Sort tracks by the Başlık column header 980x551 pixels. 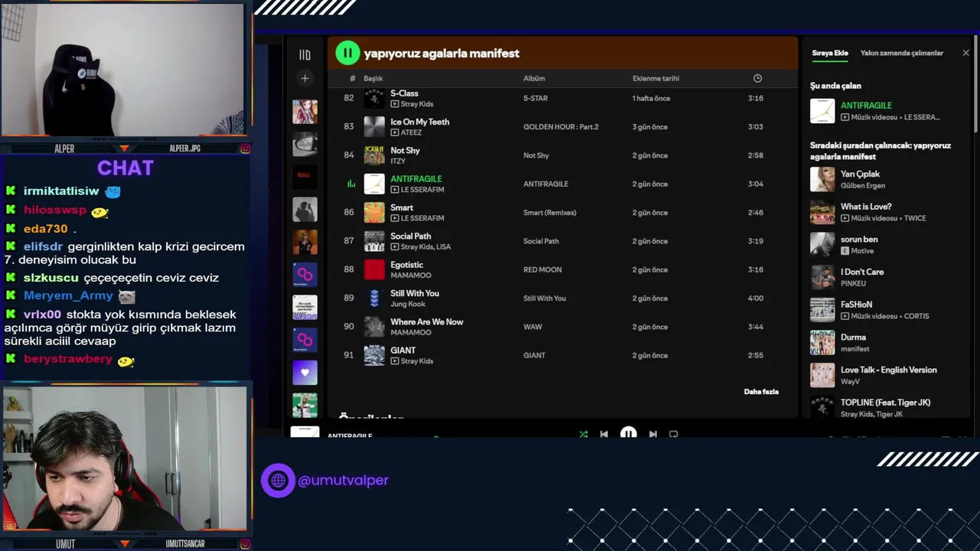(373, 78)
